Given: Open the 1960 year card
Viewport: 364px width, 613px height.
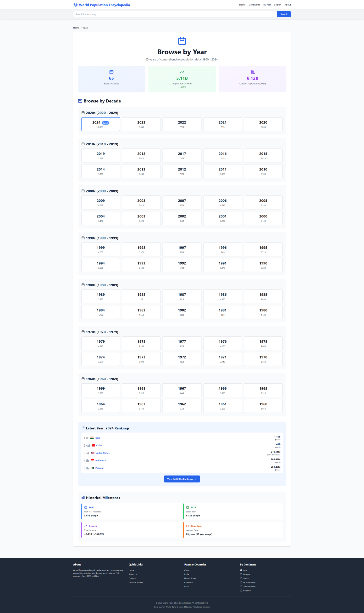Looking at the screenshot, I should tap(263, 406).
